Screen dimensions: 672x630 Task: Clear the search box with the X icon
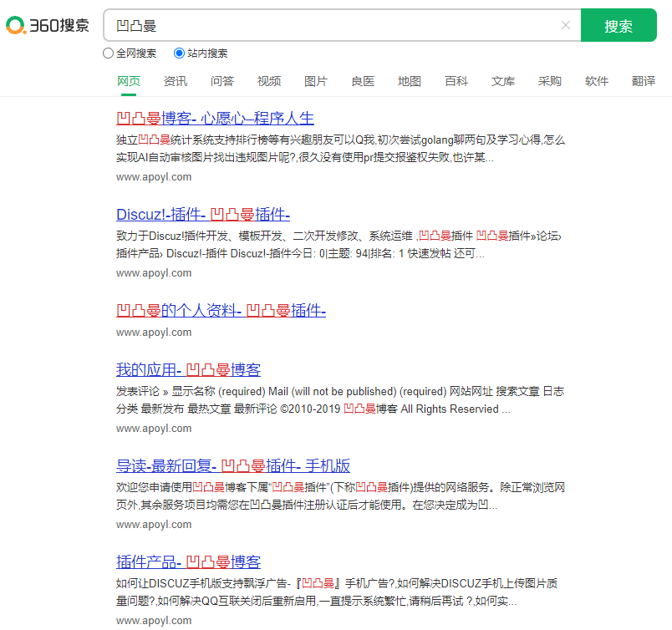pos(566,25)
